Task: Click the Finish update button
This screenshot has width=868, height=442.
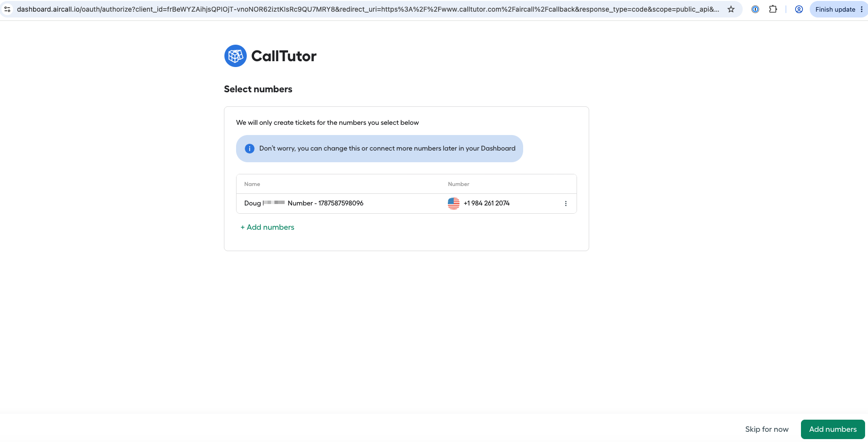Action: 839,9
